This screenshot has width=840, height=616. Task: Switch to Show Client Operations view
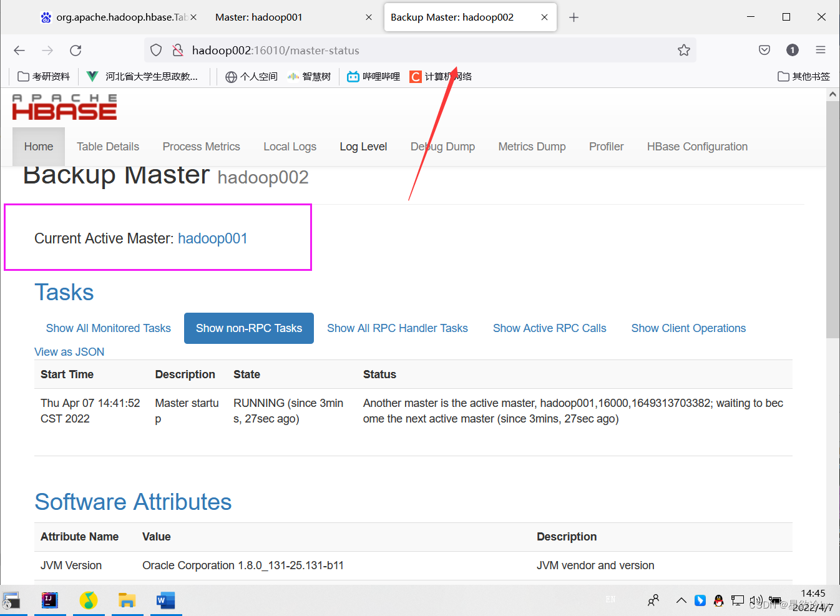tap(688, 328)
